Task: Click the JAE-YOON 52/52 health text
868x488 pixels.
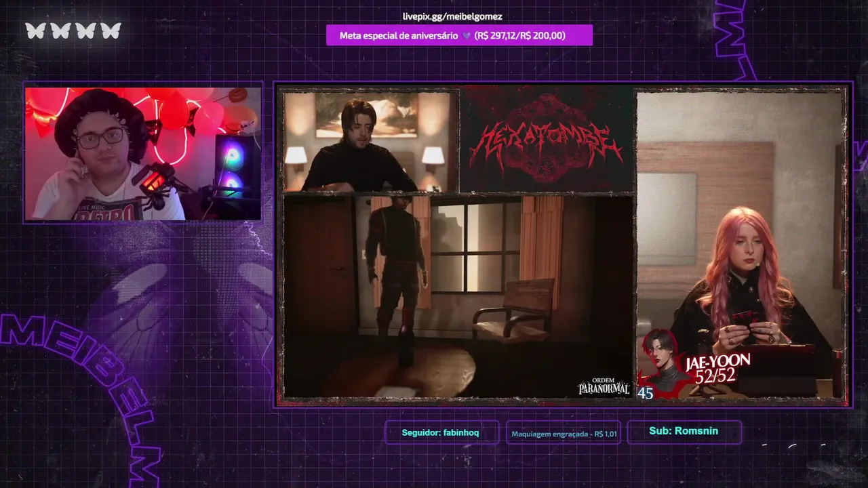Action: [717, 368]
